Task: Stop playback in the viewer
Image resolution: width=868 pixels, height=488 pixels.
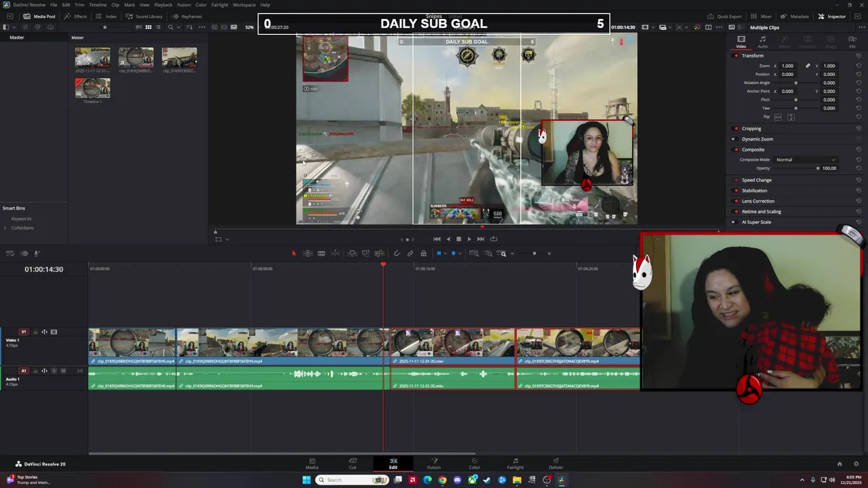Action: pyautogui.click(x=458, y=239)
